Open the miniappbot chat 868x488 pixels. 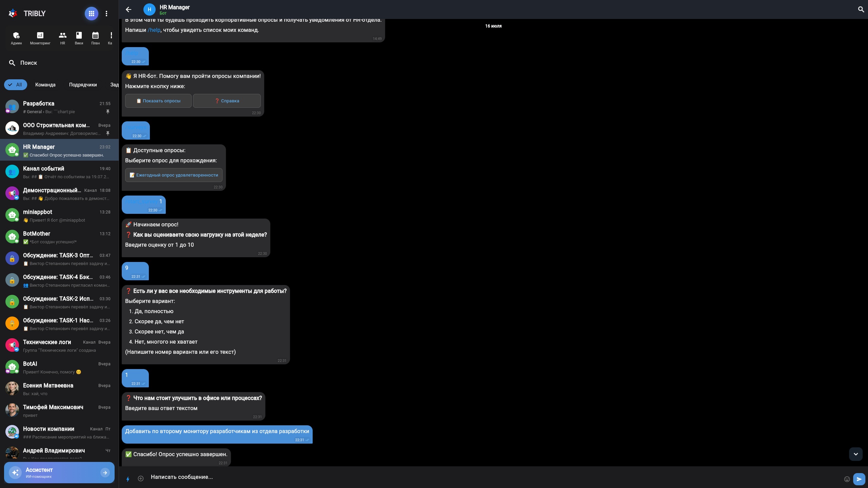point(59,216)
